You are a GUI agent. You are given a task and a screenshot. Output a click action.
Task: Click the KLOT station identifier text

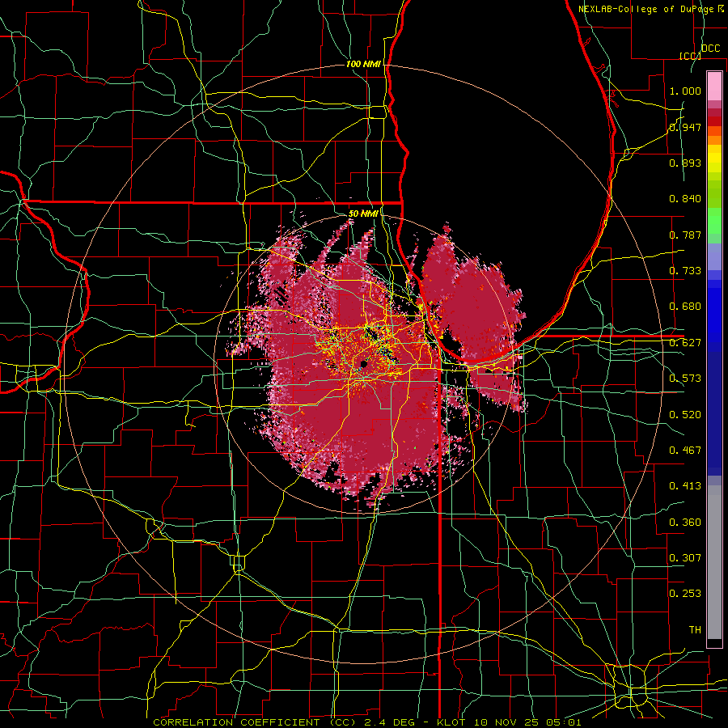[x=453, y=722]
